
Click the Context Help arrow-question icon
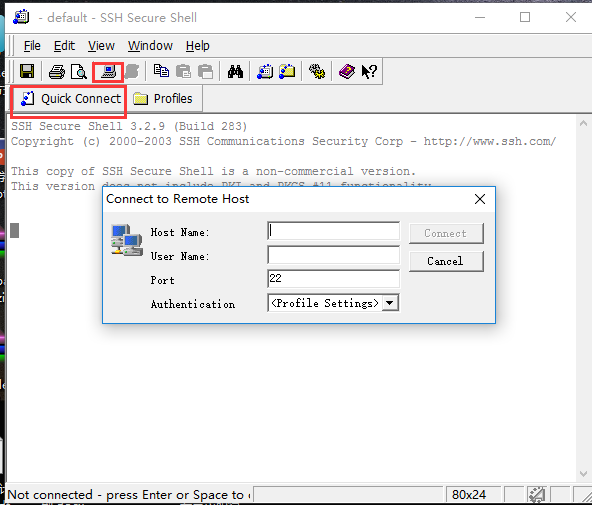(369, 71)
